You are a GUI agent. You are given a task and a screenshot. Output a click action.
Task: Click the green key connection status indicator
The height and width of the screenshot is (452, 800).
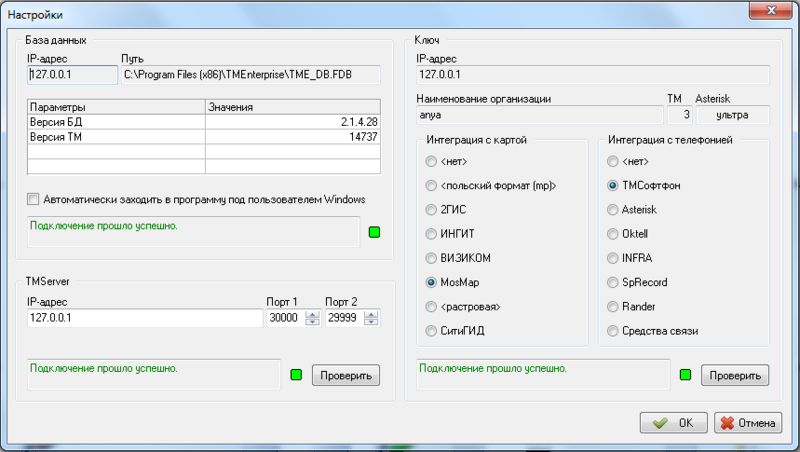(x=685, y=376)
